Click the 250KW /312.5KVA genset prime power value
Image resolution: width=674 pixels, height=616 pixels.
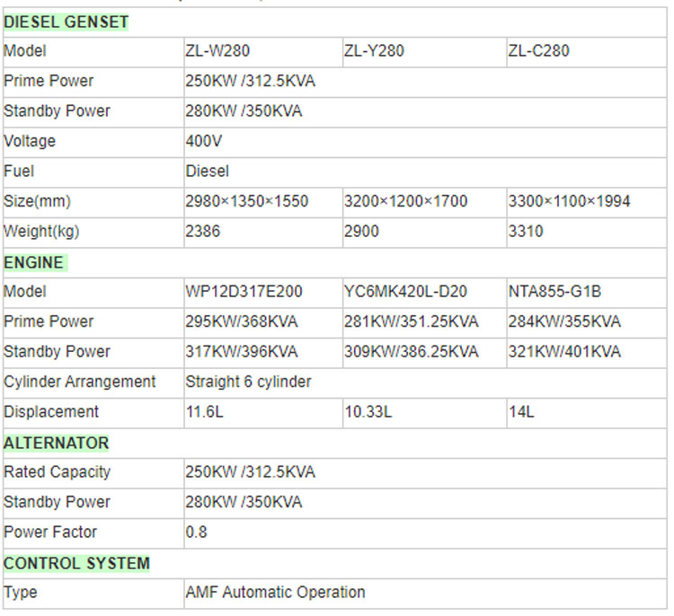[250, 81]
